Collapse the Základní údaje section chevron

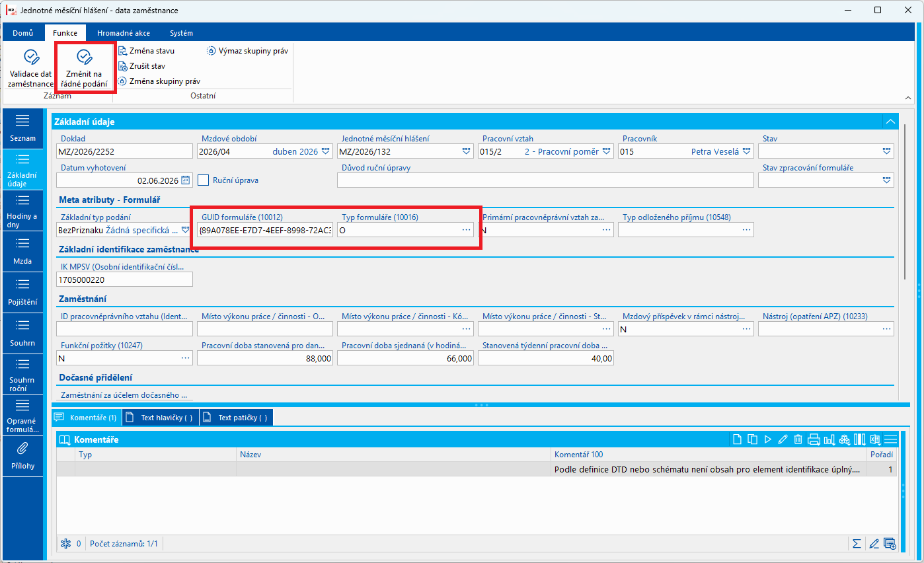[x=890, y=122]
